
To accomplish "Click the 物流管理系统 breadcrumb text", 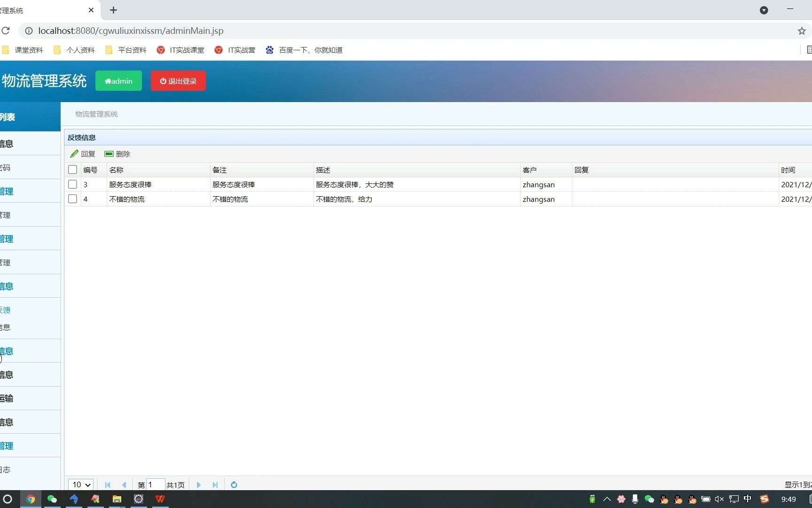I will pos(96,114).
